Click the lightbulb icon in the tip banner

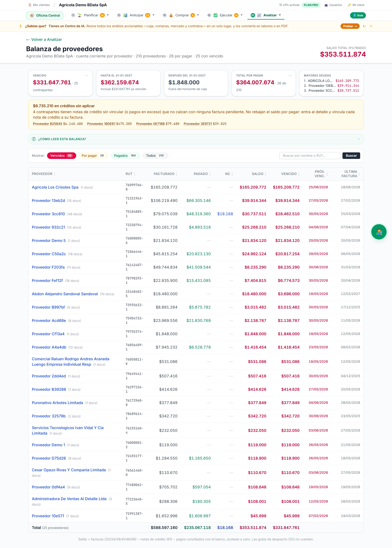[21, 26]
